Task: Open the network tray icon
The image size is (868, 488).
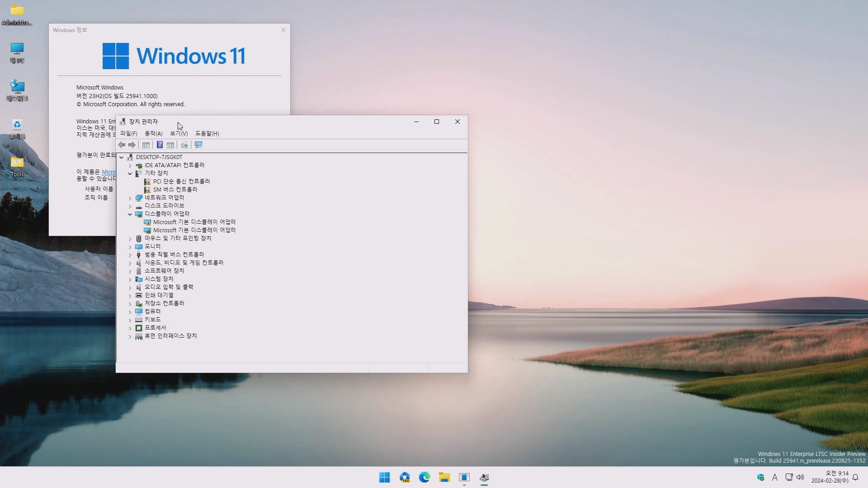Action: click(789, 478)
